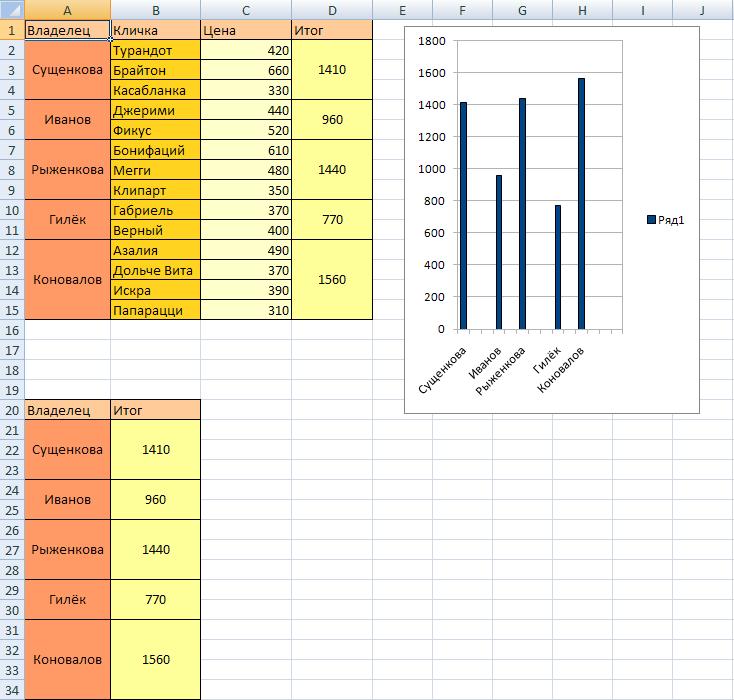Select 'Гилёк' in the lower summary table
This screenshot has width=734, height=700.
(x=67, y=600)
